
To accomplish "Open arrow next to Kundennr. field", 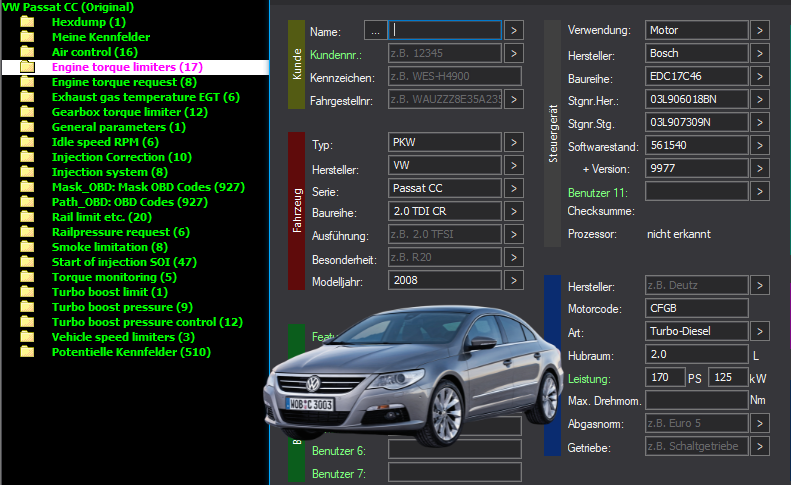I will tap(514, 53).
